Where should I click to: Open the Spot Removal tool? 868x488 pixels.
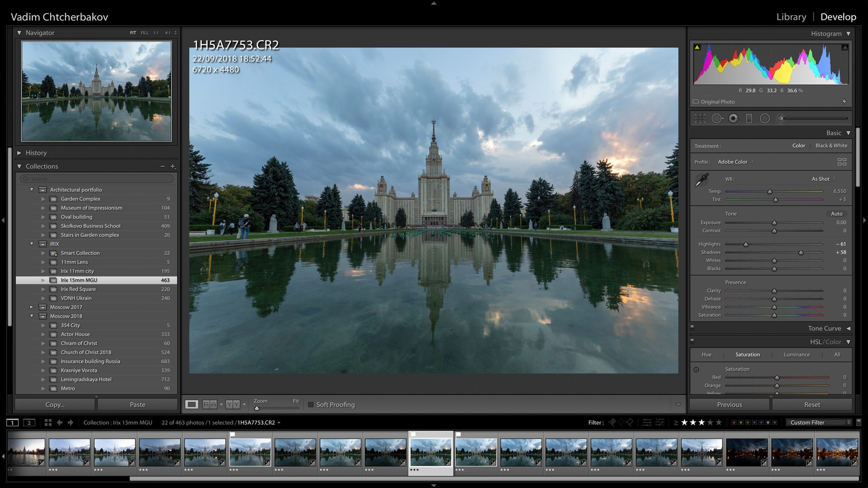pyautogui.click(x=717, y=118)
